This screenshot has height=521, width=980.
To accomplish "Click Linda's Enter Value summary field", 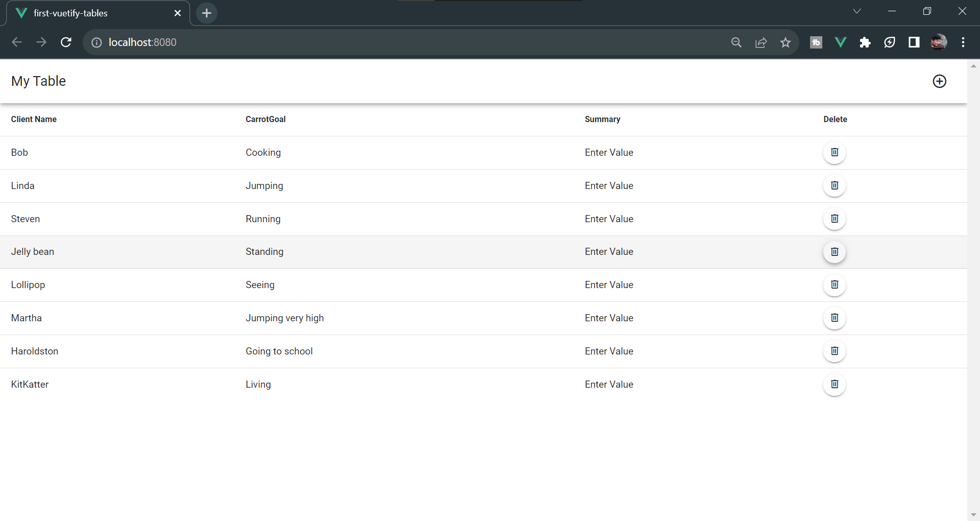I will click(609, 185).
